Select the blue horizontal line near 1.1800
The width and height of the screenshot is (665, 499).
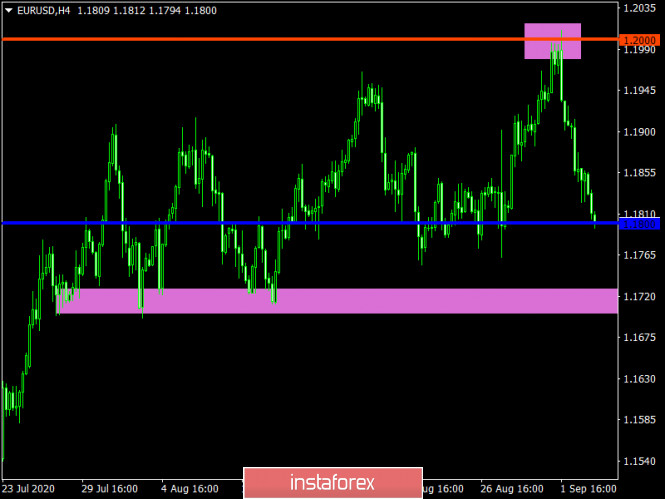300,223
